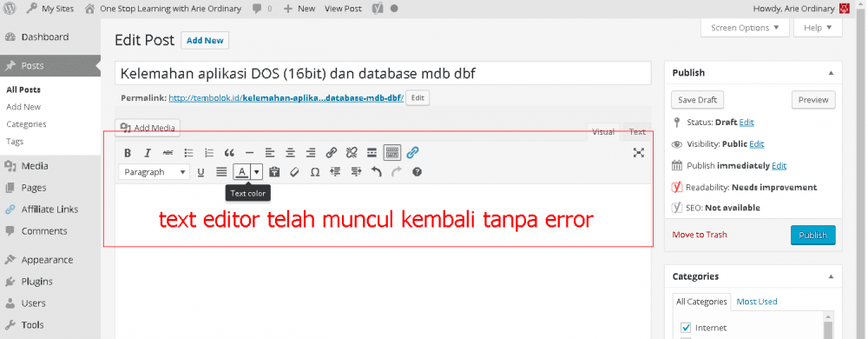Screen dimensions: 868x339
Task: Apply the current text color (A button)
Action: pos(242,172)
